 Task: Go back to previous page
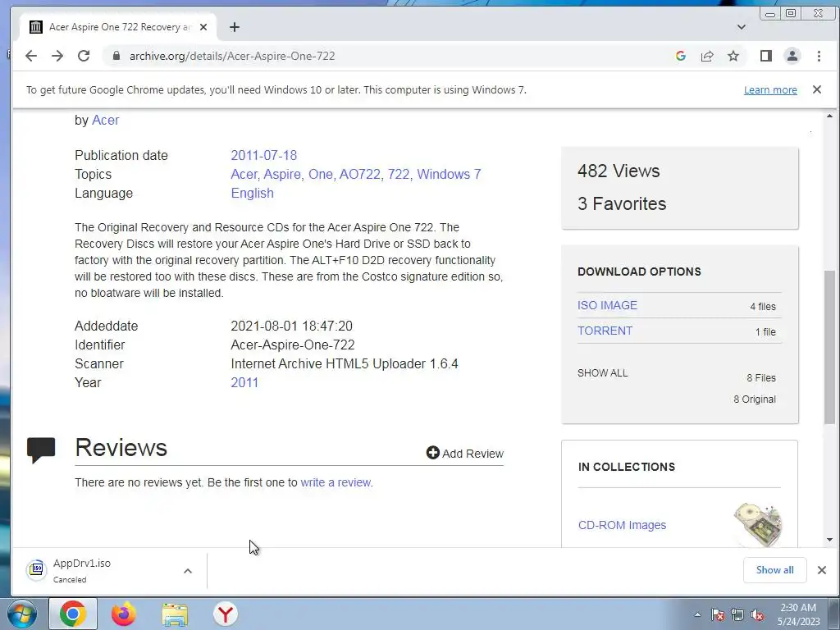click(x=31, y=56)
